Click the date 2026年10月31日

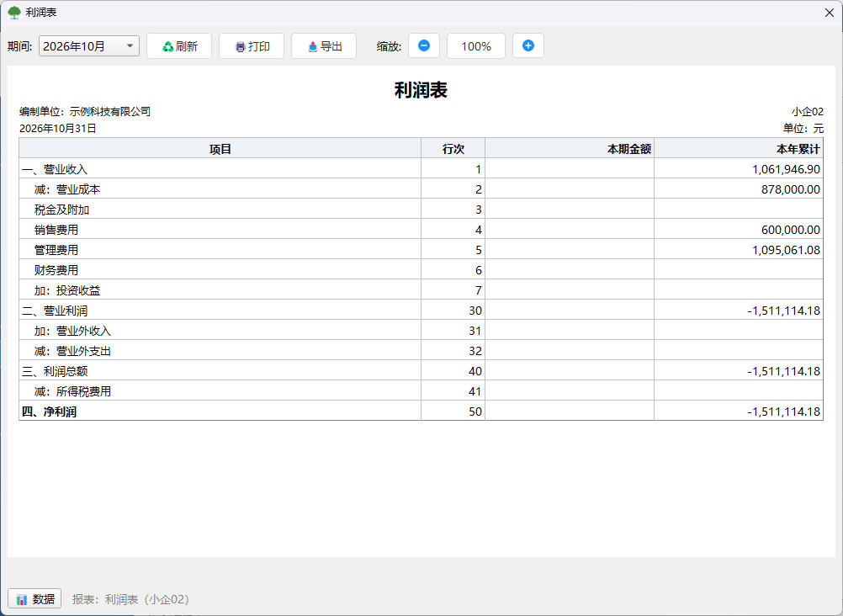click(57, 128)
